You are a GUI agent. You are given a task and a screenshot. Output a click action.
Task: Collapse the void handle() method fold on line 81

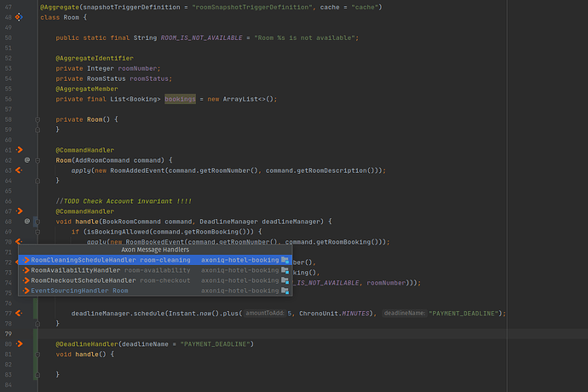tap(37, 355)
